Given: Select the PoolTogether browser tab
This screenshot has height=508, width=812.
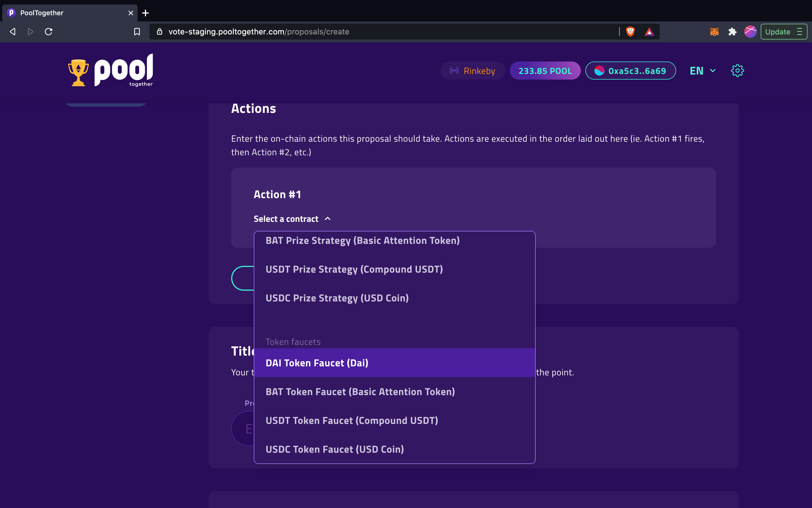Looking at the screenshot, I should [70, 13].
